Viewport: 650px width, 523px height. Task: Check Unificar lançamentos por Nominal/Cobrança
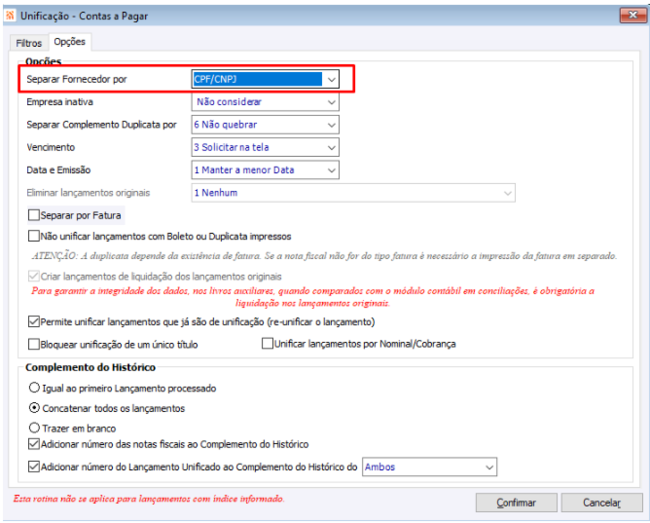(x=267, y=344)
